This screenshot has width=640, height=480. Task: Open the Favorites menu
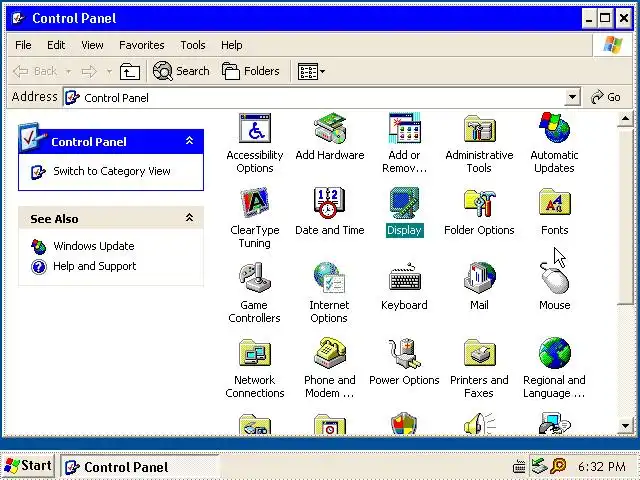click(142, 45)
